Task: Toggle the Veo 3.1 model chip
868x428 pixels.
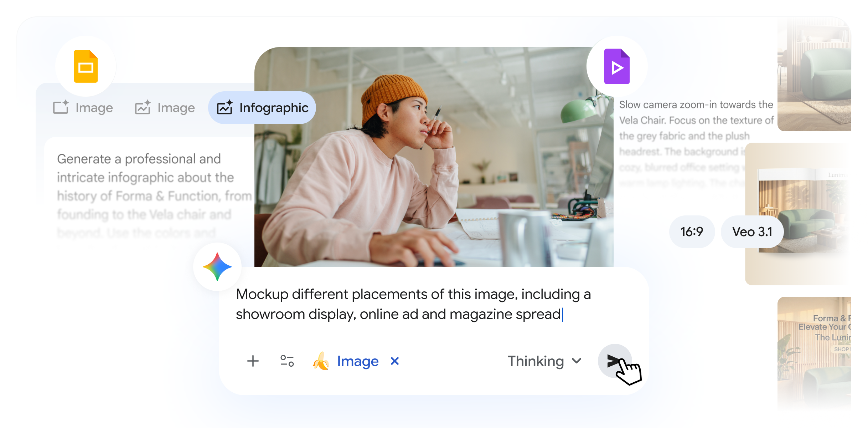Action: pyautogui.click(x=752, y=232)
